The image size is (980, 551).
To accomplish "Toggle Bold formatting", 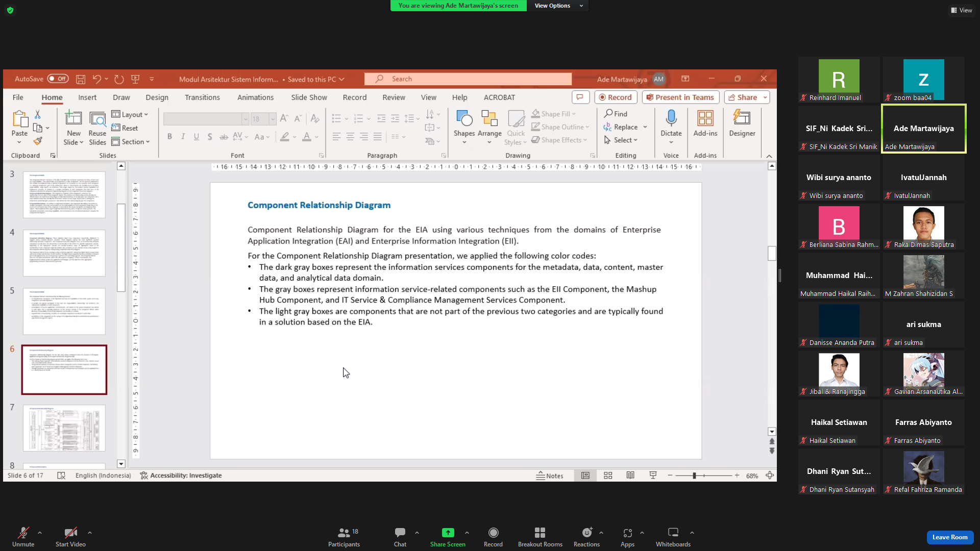I will tap(169, 136).
